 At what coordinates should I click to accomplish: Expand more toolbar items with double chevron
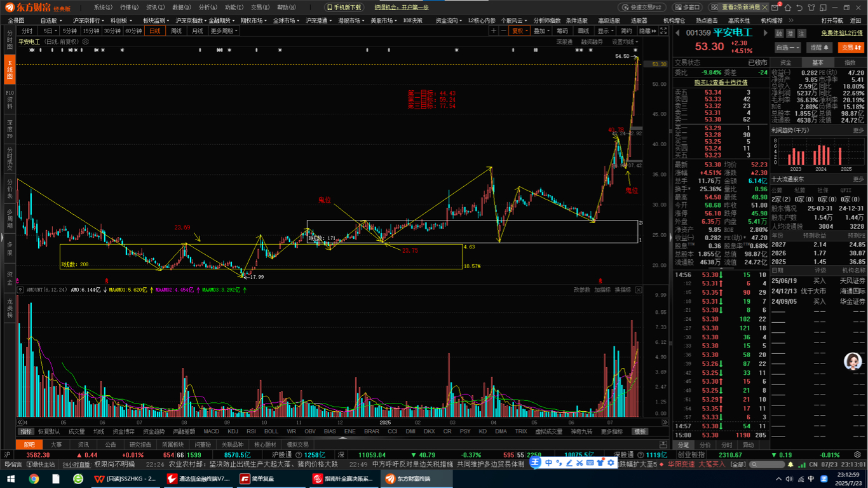(791, 20)
